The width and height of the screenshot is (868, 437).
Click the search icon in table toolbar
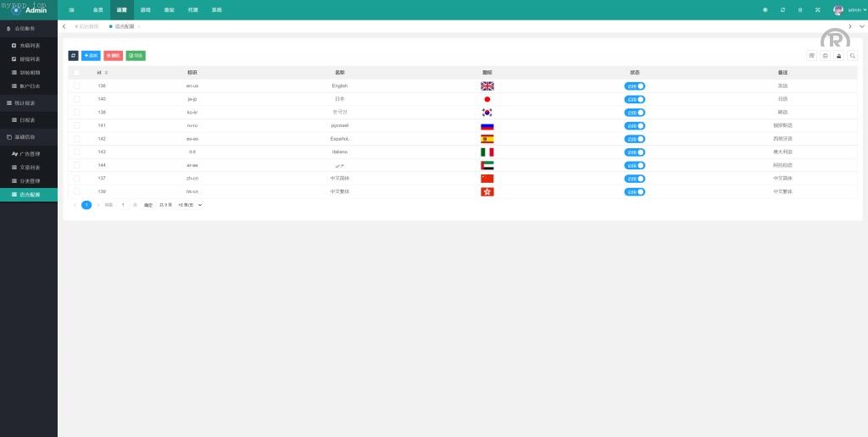click(x=852, y=56)
